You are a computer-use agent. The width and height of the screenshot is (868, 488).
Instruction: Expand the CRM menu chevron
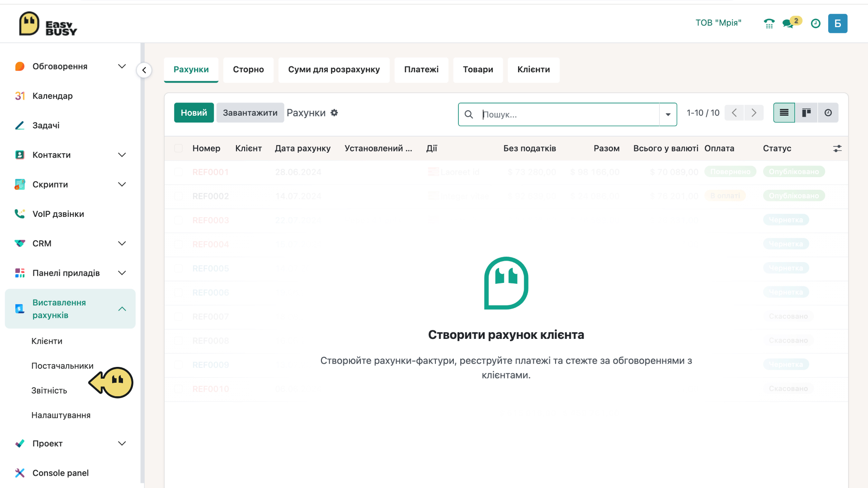(122, 244)
